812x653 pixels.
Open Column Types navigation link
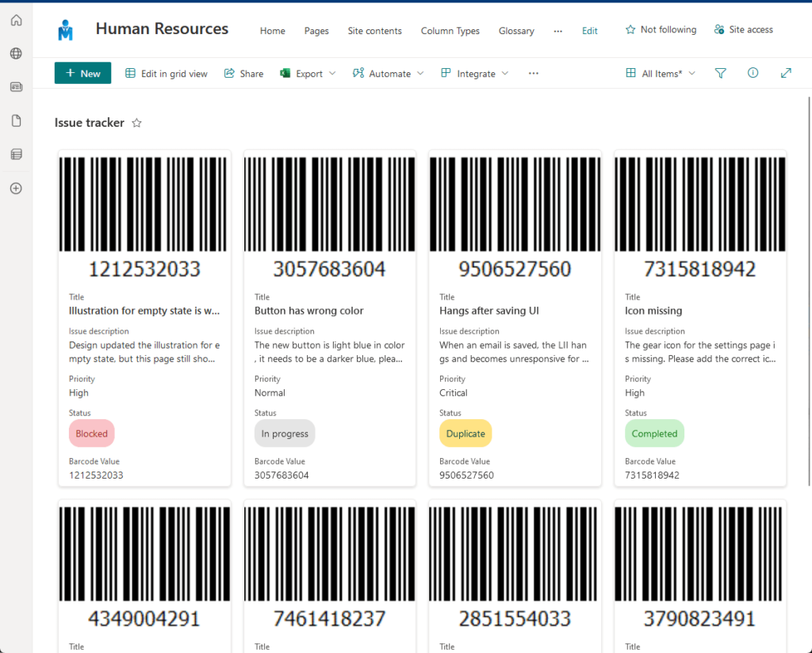point(450,31)
